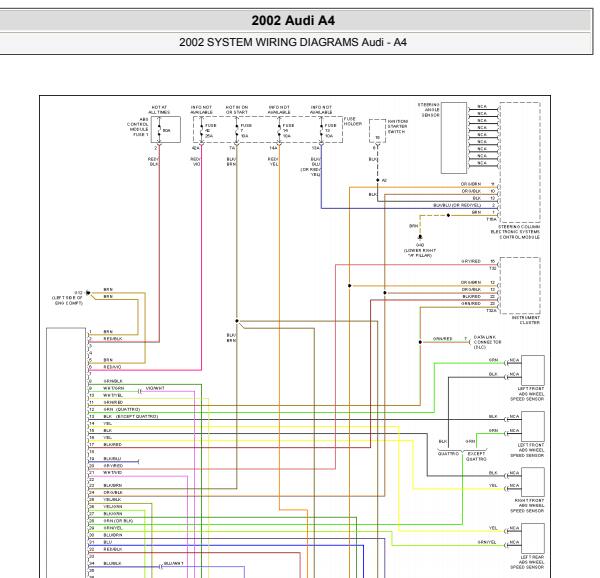Click the 'RIGHT FRONT ABS WHEEL SPEED SENSOR' label

[527, 505]
